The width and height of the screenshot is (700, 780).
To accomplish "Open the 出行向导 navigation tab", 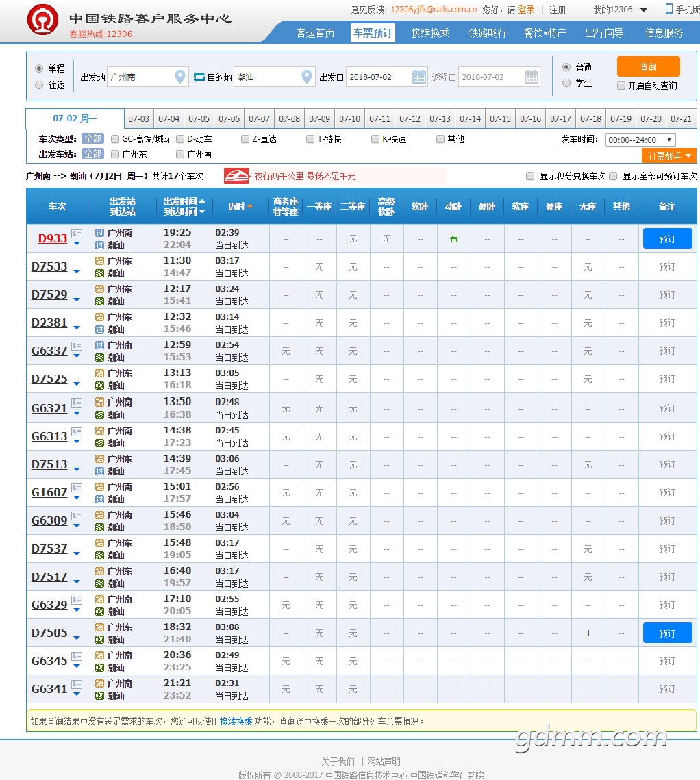I will (604, 33).
